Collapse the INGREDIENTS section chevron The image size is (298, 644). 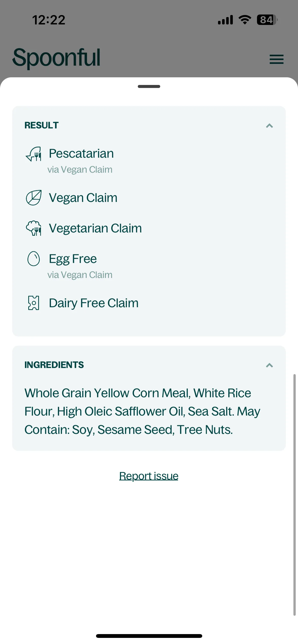tap(269, 365)
